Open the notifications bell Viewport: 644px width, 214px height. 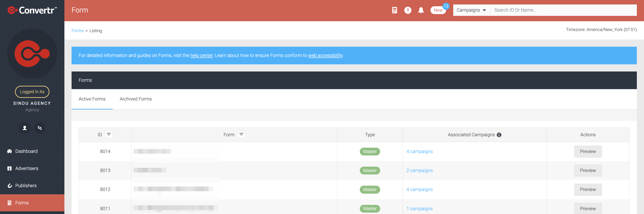coord(421,10)
